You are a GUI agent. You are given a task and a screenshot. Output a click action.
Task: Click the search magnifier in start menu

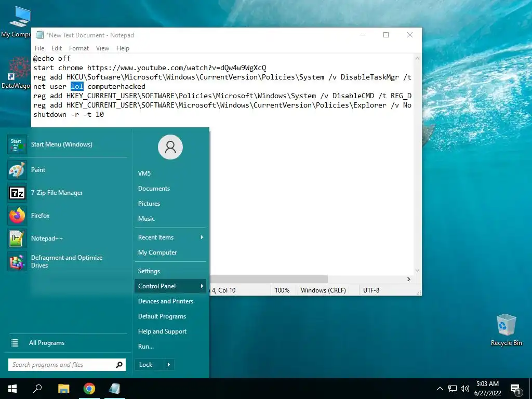(119, 365)
